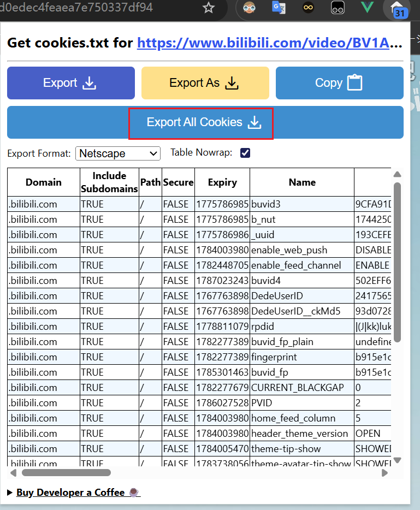Image resolution: width=420 pixels, height=510 pixels.
Task: Open the green V Vue devtools extension
Action: coord(367,7)
